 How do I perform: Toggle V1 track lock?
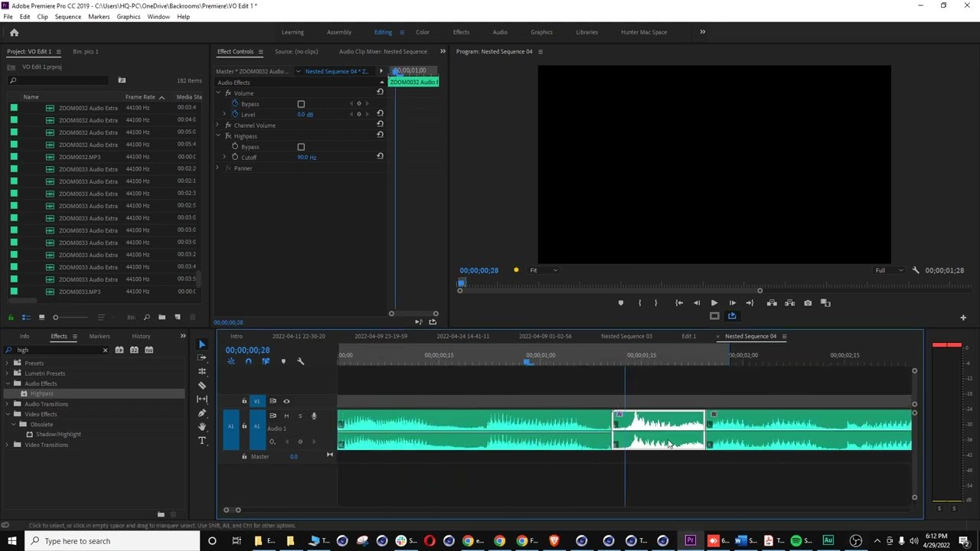(244, 401)
